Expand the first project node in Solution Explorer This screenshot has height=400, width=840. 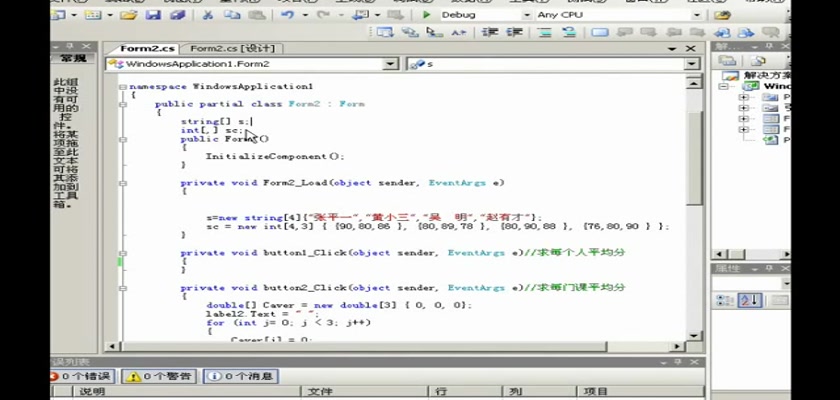pyautogui.click(x=744, y=97)
